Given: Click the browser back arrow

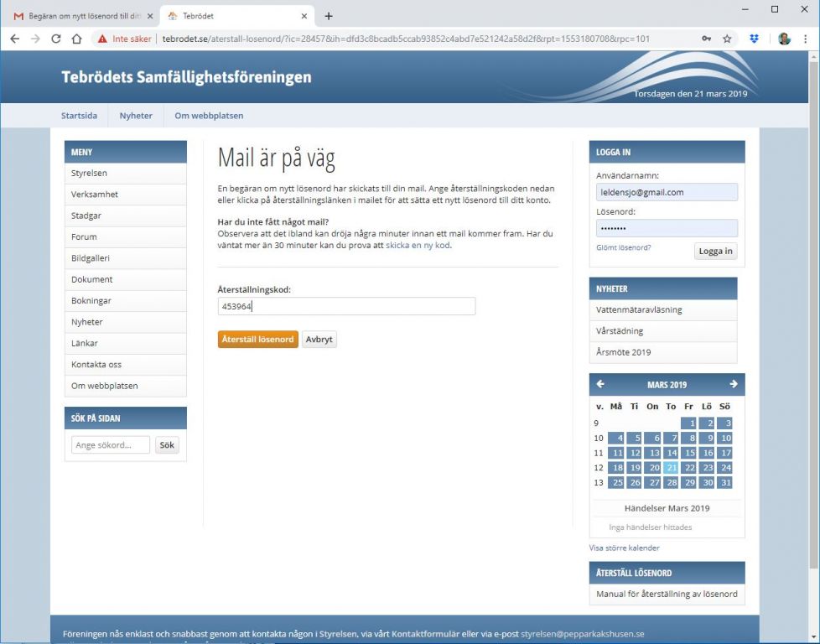Looking at the screenshot, I should (x=15, y=39).
